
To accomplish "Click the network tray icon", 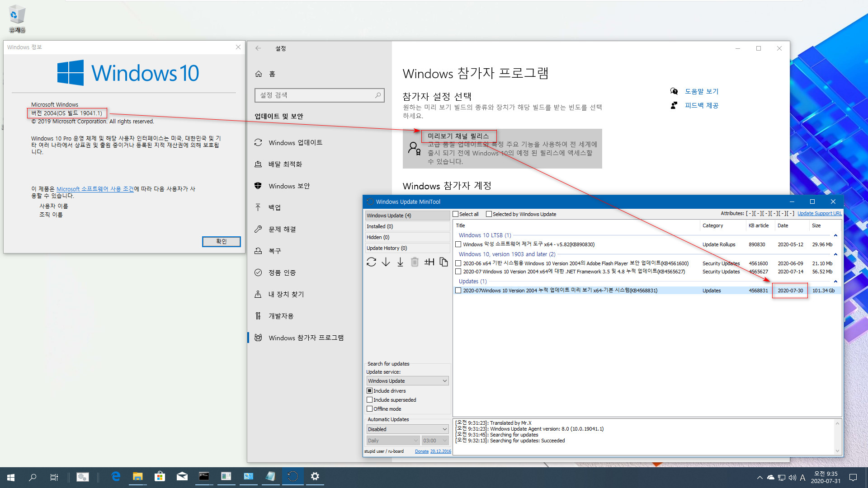I will pyautogui.click(x=782, y=478).
